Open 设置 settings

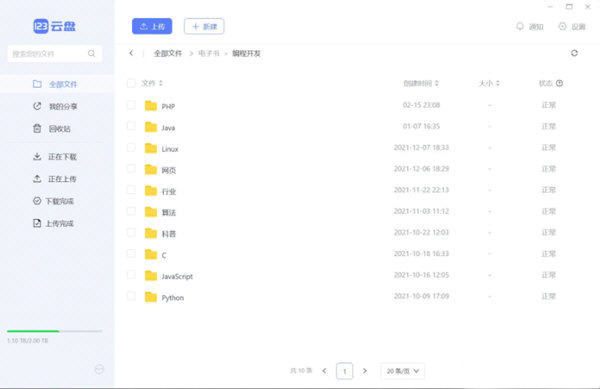[x=572, y=26]
